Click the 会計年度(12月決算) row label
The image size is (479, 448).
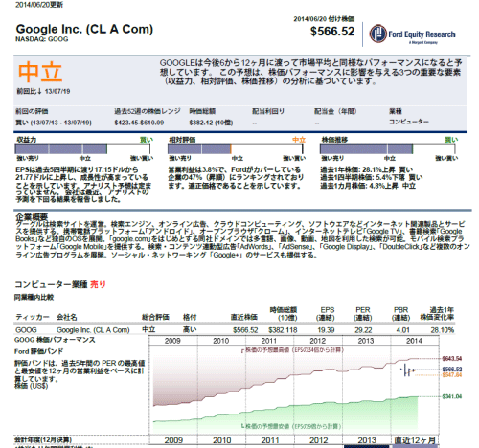(43, 439)
